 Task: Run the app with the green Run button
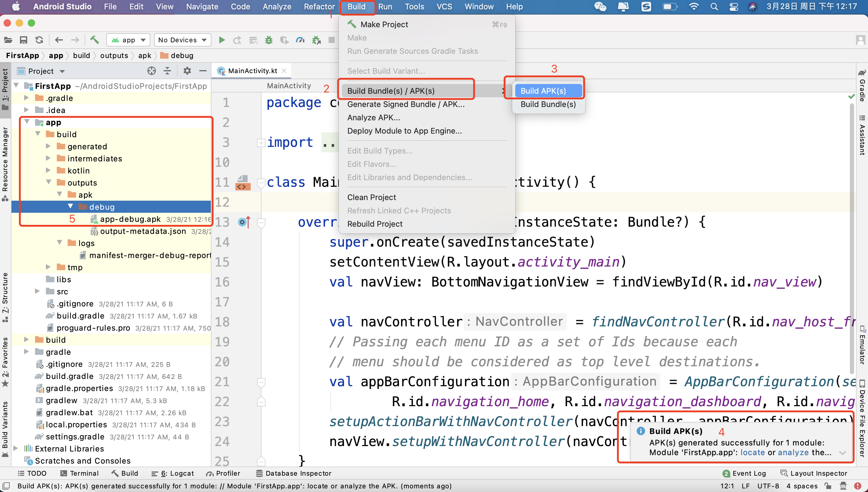pyautogui.click(x=222, y=40)
